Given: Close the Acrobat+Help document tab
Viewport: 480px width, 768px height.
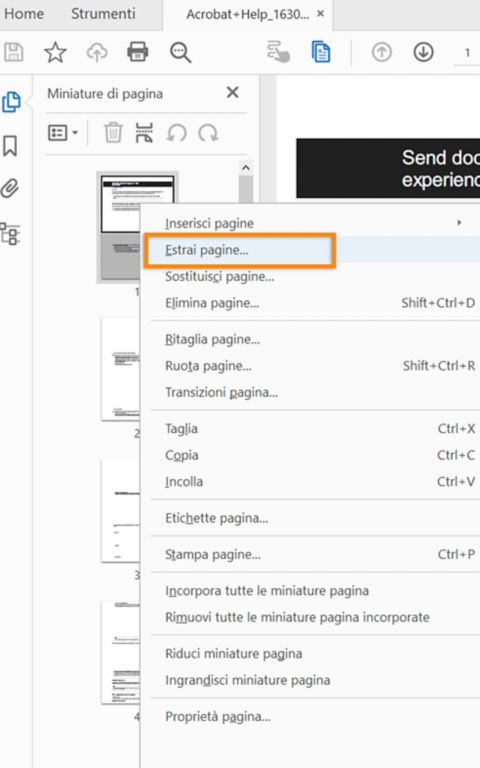Looking at the screenshot, I should [x=320, y=14].
